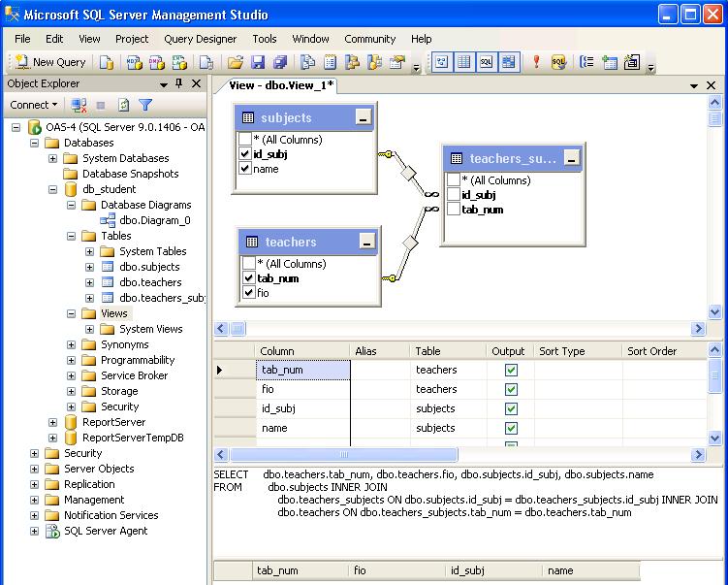
Task: Click the Open File folder icon
Action: click(236, 62)
